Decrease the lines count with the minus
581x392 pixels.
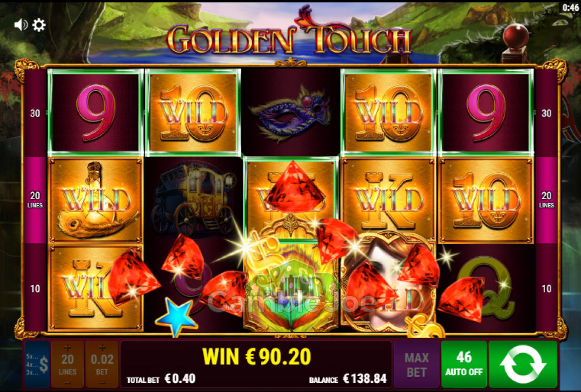click(x=67, y=382)
